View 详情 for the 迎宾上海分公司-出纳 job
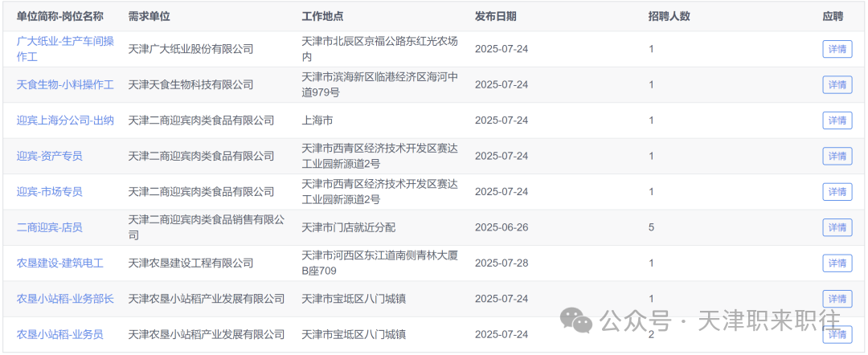Screen dimensions: 868x355 click(837, 120)
